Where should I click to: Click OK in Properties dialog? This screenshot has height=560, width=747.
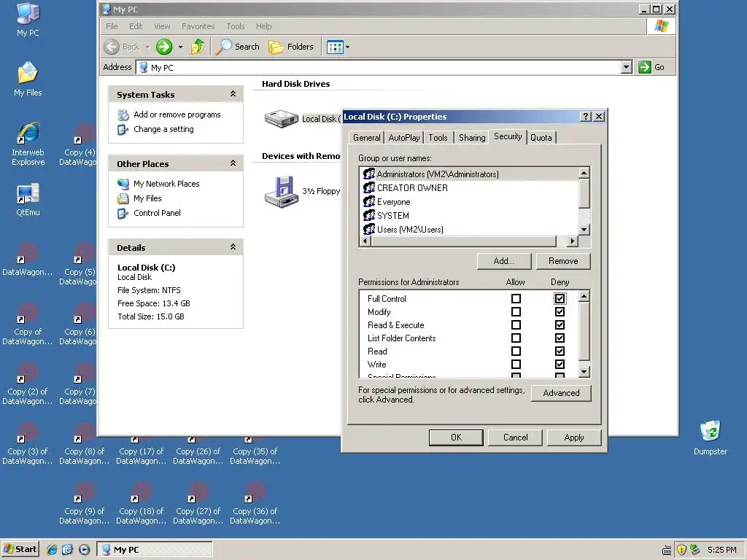tap(456, 437)
